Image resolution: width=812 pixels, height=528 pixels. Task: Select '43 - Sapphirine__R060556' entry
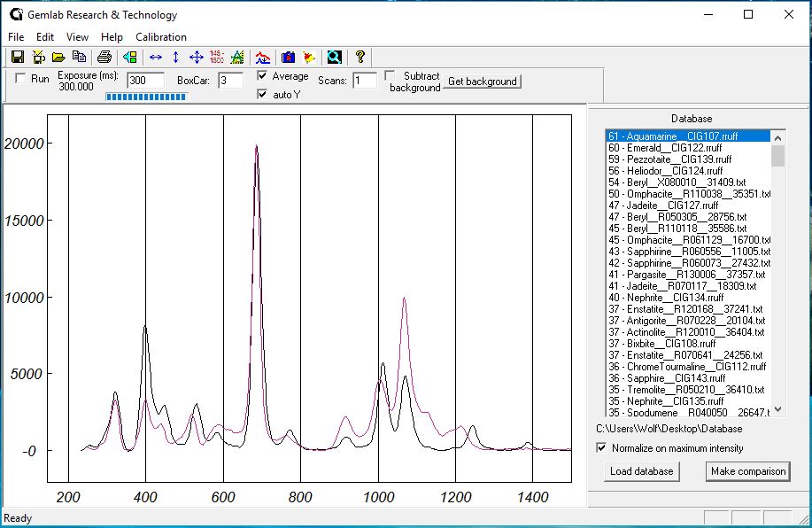point(688,252)
